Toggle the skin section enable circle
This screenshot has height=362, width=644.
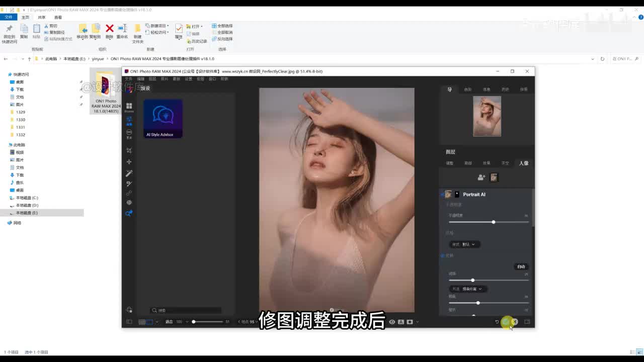tap(443, 255)
